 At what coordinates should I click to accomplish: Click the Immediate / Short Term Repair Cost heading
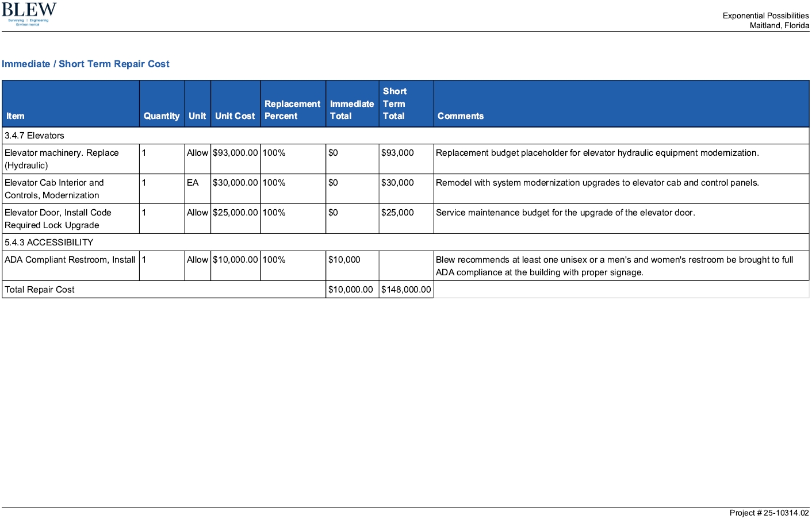(85, 64)
